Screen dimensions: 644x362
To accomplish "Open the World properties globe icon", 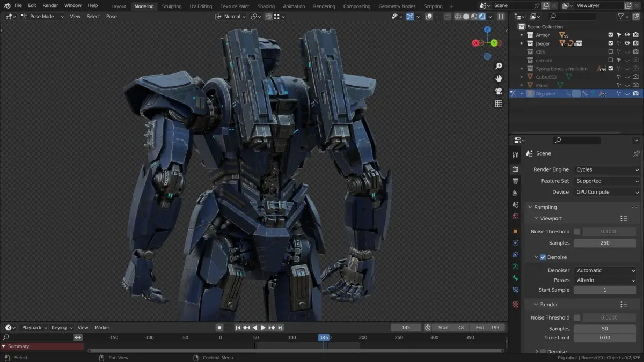I will click(515, 217).
